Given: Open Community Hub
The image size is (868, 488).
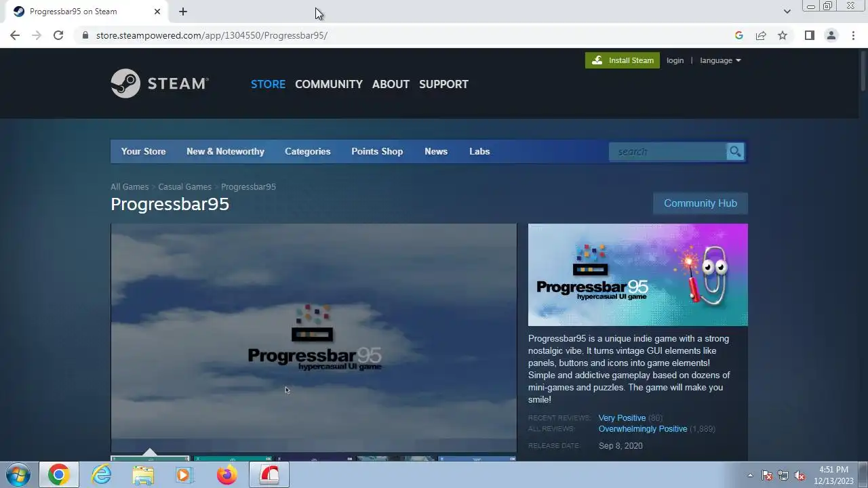Looking at the screenshot, I should coord(701,203).
